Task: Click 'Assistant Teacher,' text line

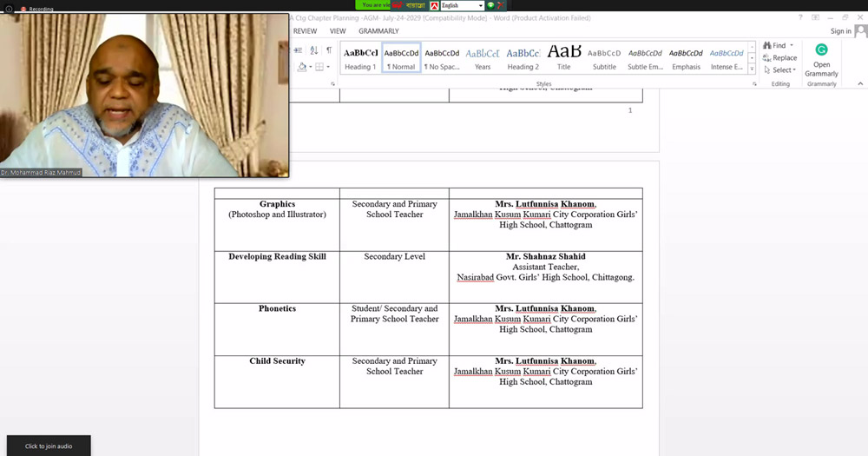Action: point(546,267)
